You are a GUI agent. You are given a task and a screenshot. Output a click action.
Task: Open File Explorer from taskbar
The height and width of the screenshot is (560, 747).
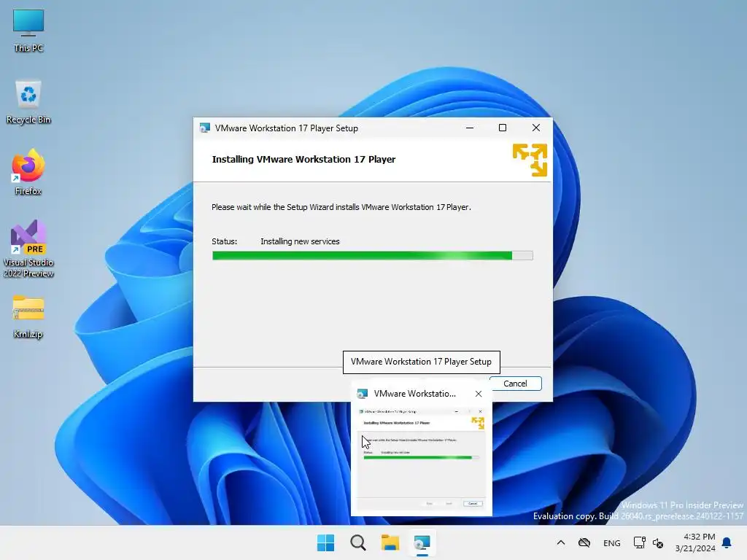[390, 542]
